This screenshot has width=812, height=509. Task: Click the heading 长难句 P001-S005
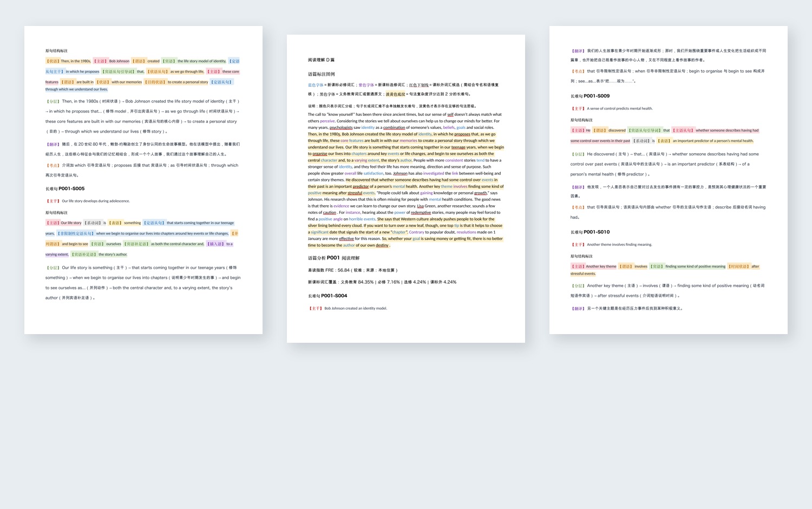click(65, 188)
